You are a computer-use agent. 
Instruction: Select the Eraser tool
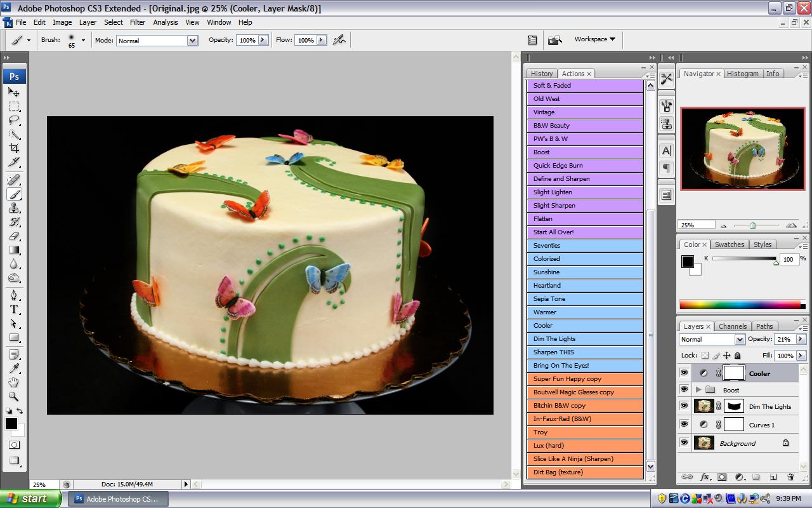14,236
